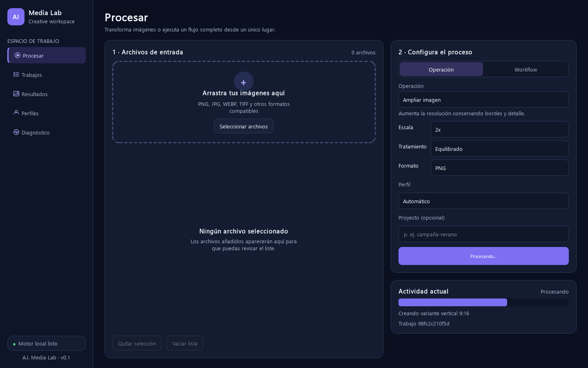Screen dimensions: 588x368
Task: Open Resultados in the sidebar
Action: click(47, 94)
